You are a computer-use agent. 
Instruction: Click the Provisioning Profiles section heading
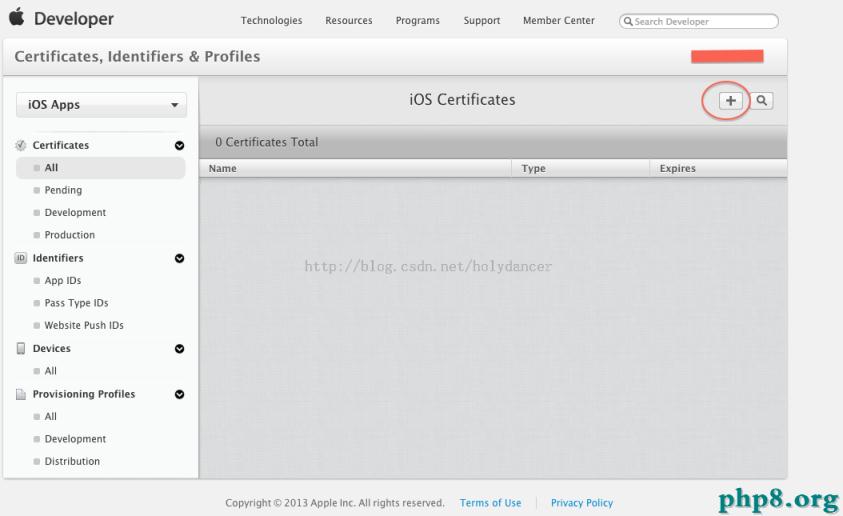tap(84, 394)
